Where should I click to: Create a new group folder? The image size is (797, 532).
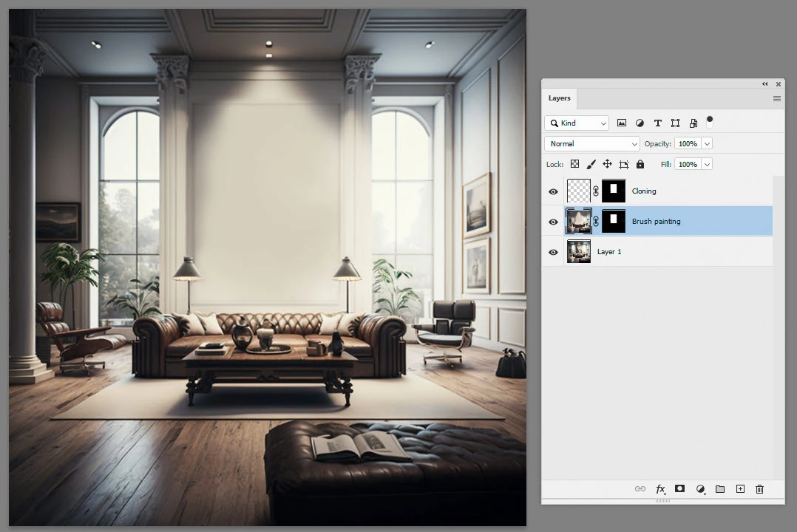[x=720, y=489]
